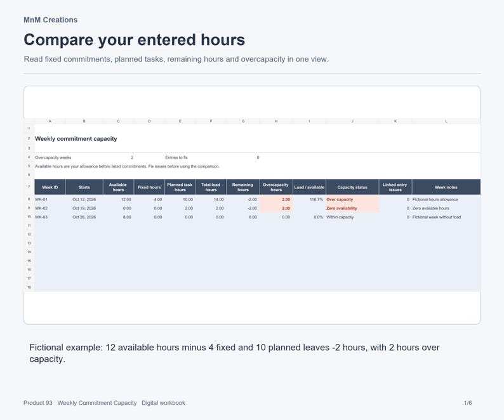This screenshot has width=504, height=420.
Task: Select the 'Oct 26, 2026' start date cell
Action: click(x=84, y=217)
